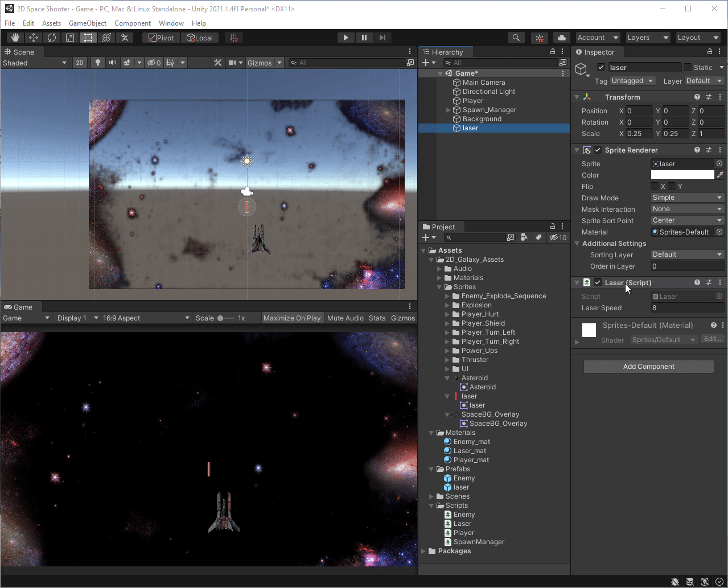Image resolution: width=728 pixels, height=588 pixels.
Task: Toggle scene audio speaker icon
Action: (x=113, y=63)
